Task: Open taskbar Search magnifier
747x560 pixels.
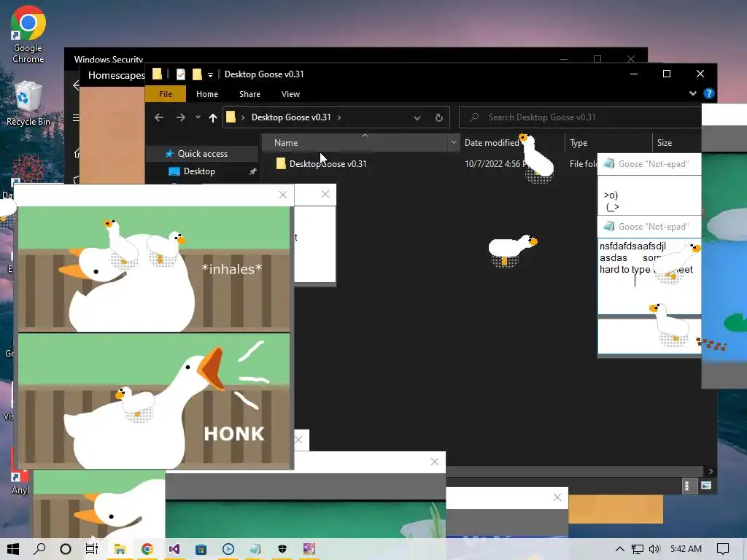Action: tap(39, 549)
